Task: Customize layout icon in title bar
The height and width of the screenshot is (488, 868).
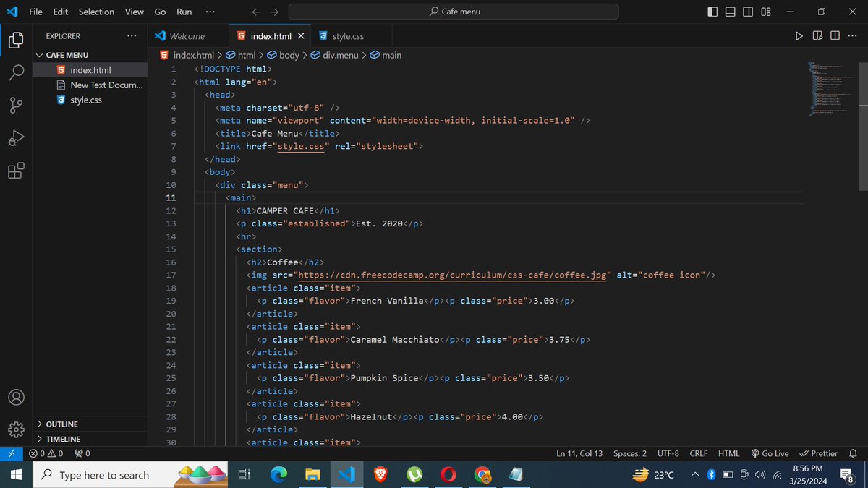Action: 766,12
